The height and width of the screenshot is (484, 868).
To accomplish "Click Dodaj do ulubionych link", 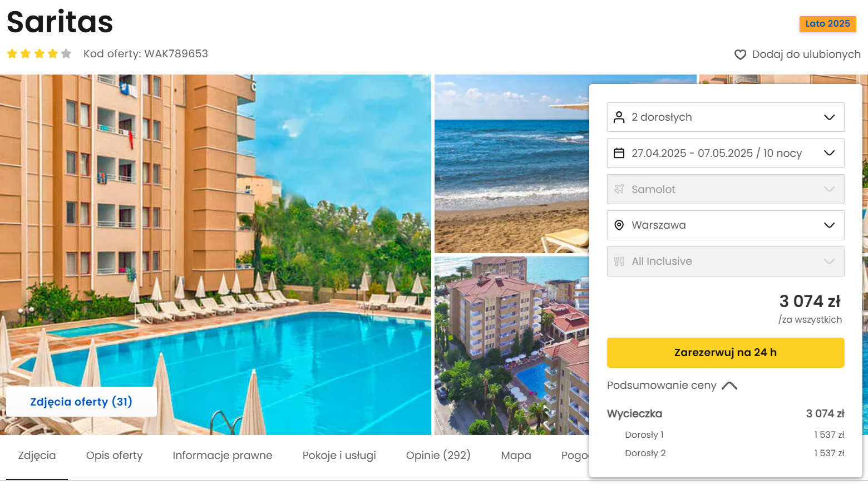I will click(806, 55).
